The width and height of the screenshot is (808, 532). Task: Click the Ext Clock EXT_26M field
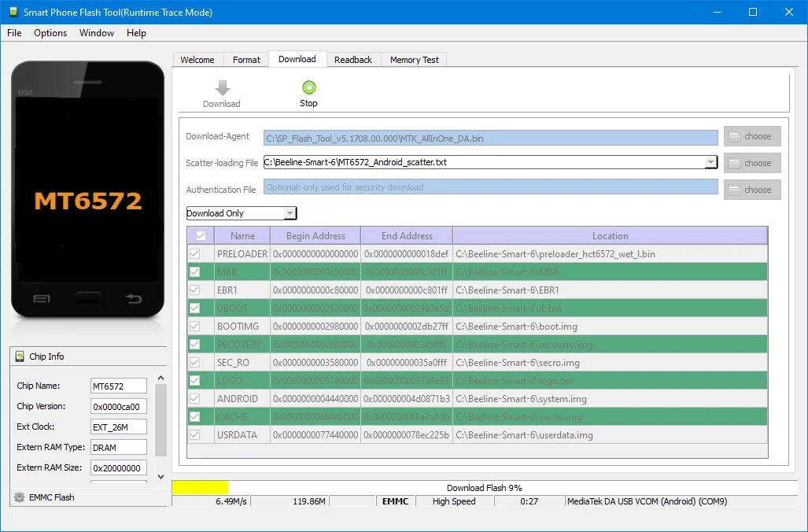click(119, 427)
